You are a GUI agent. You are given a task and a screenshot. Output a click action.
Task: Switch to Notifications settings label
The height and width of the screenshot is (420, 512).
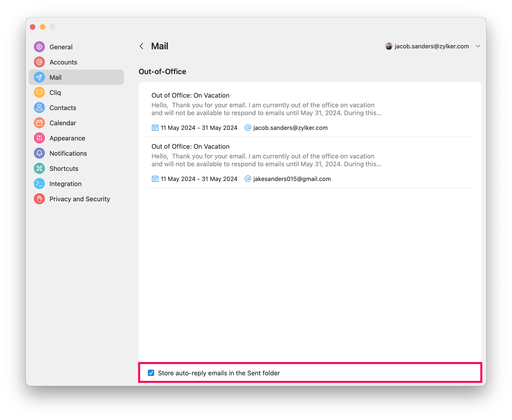pos(68,153)
